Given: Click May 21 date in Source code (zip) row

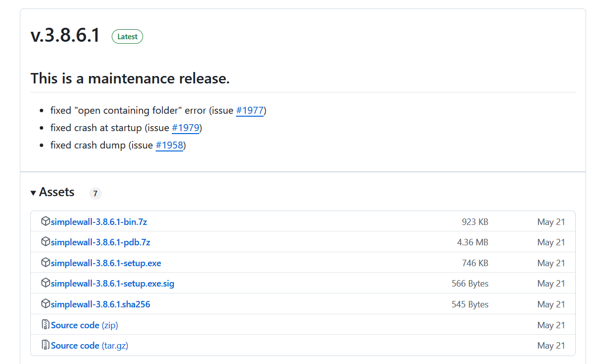Looking at the screenshot, I should (551, 325).
